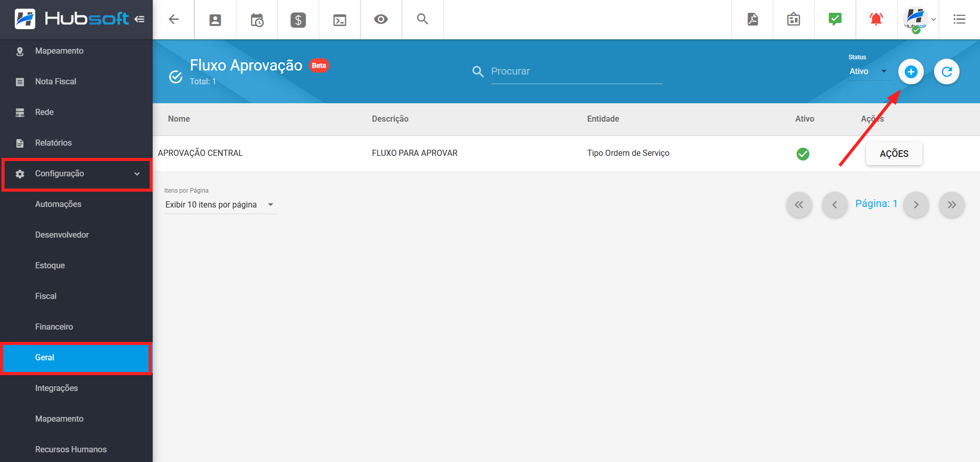Open the search magnifier icon in toolbar
The width and height of the screenshot is (980, 462).
coord(422,19)
